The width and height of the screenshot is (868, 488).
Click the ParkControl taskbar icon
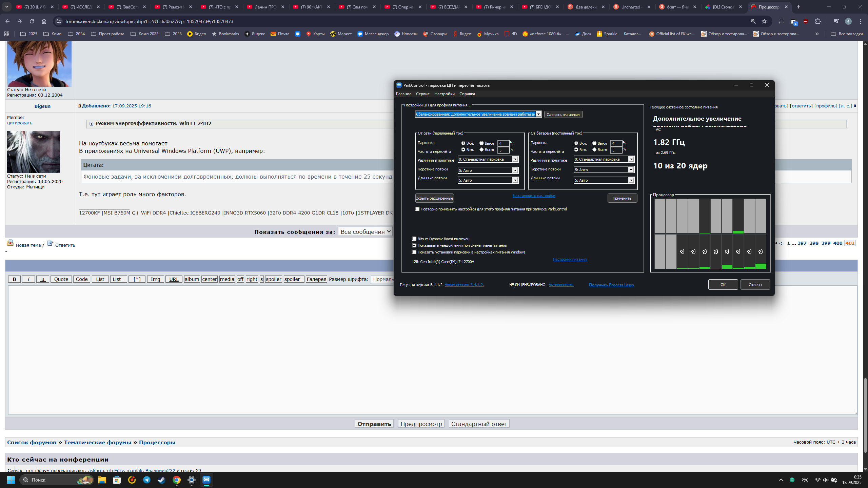[x=206, y=480]
